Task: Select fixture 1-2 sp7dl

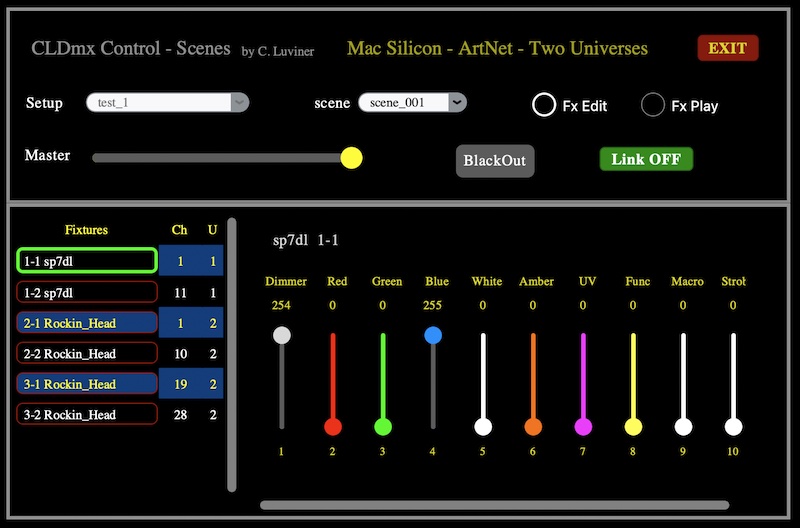Action: click(87, 293)
